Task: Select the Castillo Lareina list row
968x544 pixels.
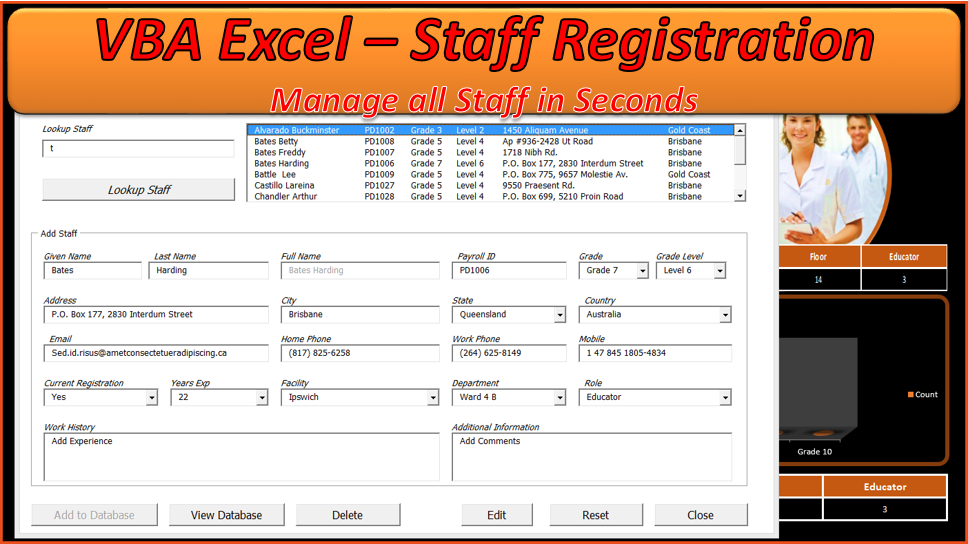Action: click(x=490, y=185)
